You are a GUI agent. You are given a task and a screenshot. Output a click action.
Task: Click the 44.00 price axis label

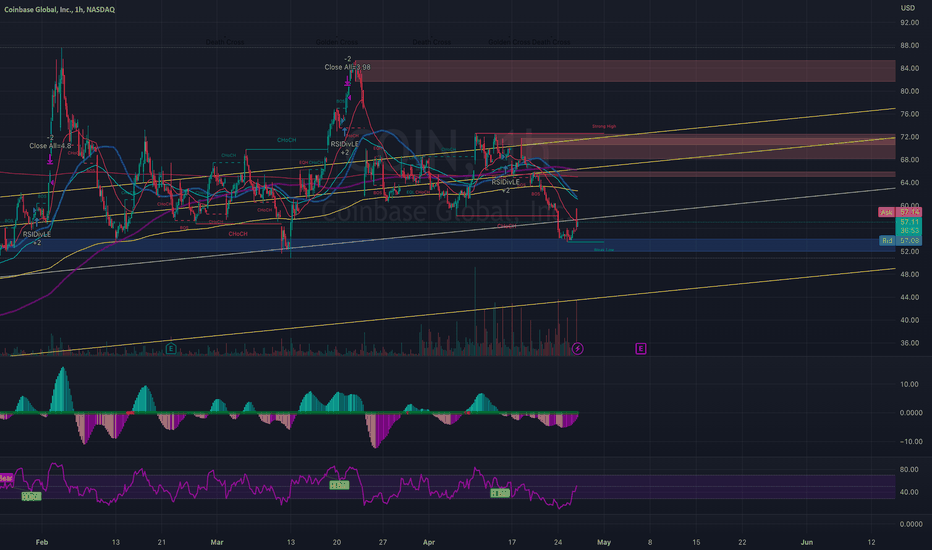click(x=909, y=297)
